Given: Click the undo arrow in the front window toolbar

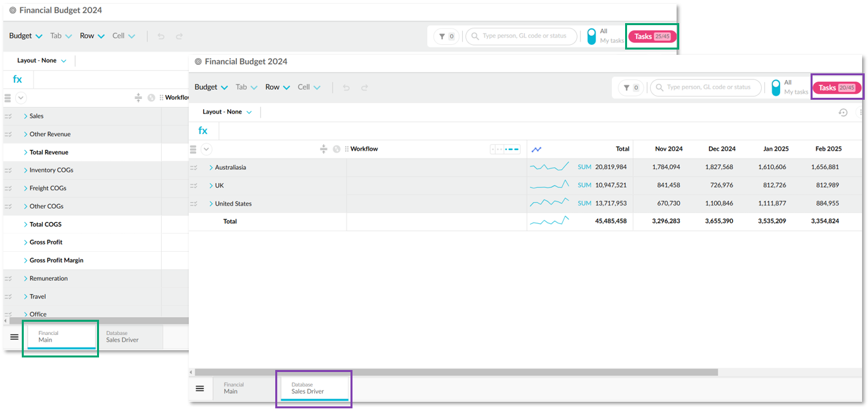Looking at the screenshot, I should tap(347, 87).
